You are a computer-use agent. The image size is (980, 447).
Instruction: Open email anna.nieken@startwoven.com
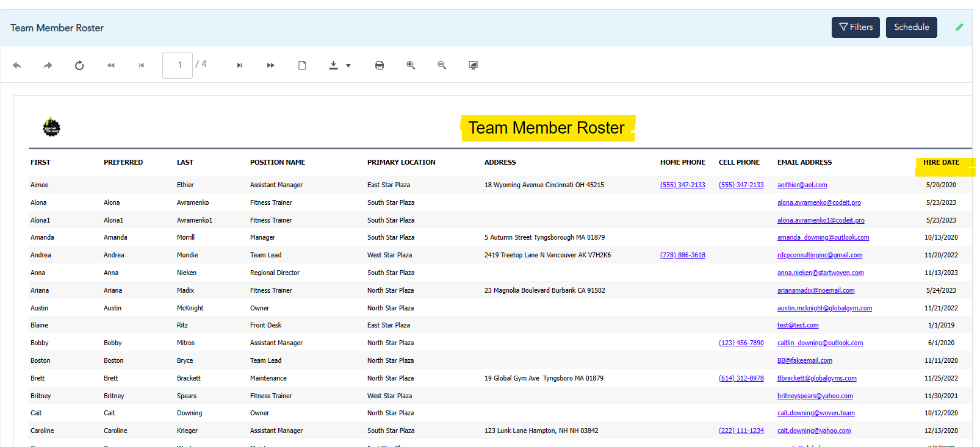point(821,273)
